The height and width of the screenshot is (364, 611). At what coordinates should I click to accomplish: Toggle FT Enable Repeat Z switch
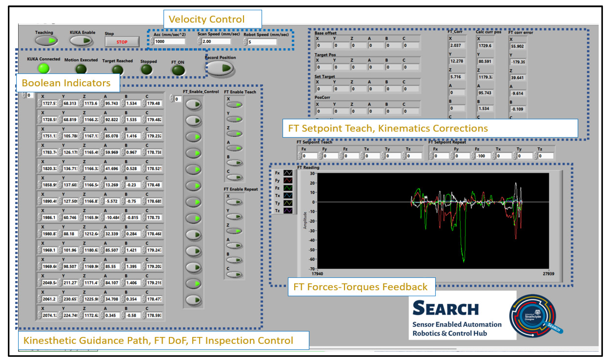click(x=235, y=231)
